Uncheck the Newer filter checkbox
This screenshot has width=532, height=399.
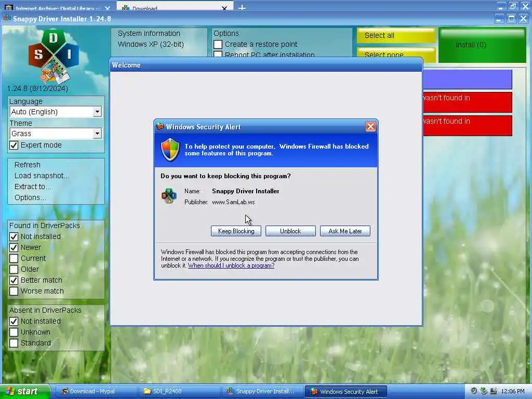[x=14, y=247]
